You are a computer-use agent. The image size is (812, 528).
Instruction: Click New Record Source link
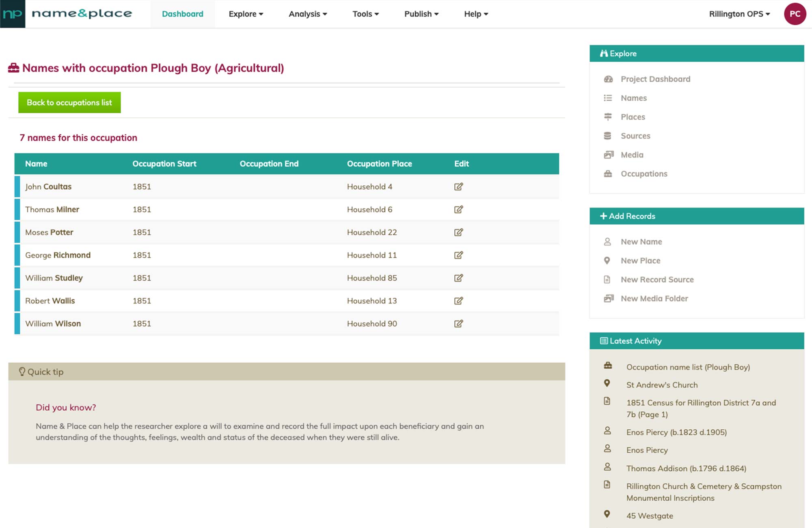(x=657, y=279)
